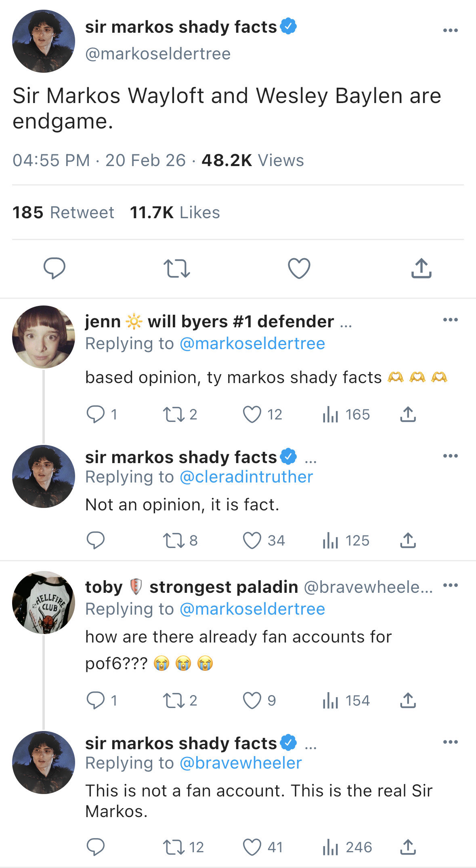
Task: Reply to the "Not an opinion, it is fact" tweet
Action: [x=96, y=541]
